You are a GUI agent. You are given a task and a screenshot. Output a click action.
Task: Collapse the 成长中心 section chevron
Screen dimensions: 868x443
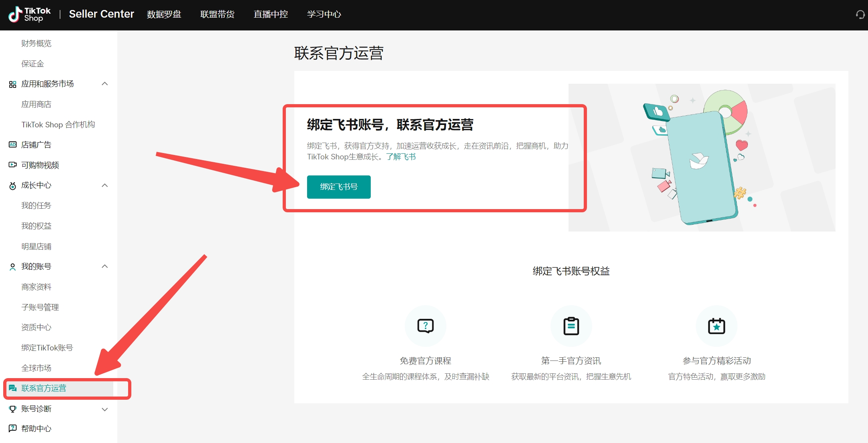[105, 185]
